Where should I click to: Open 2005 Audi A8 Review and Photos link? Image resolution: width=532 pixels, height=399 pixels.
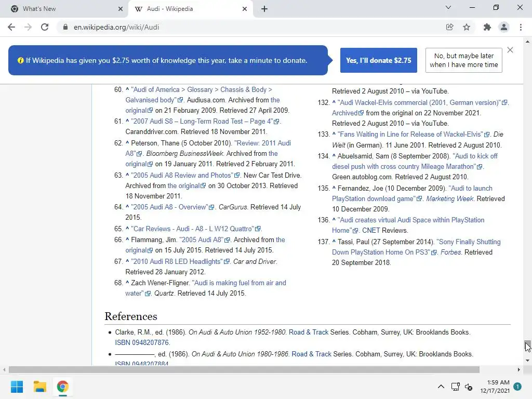(185, 175)
